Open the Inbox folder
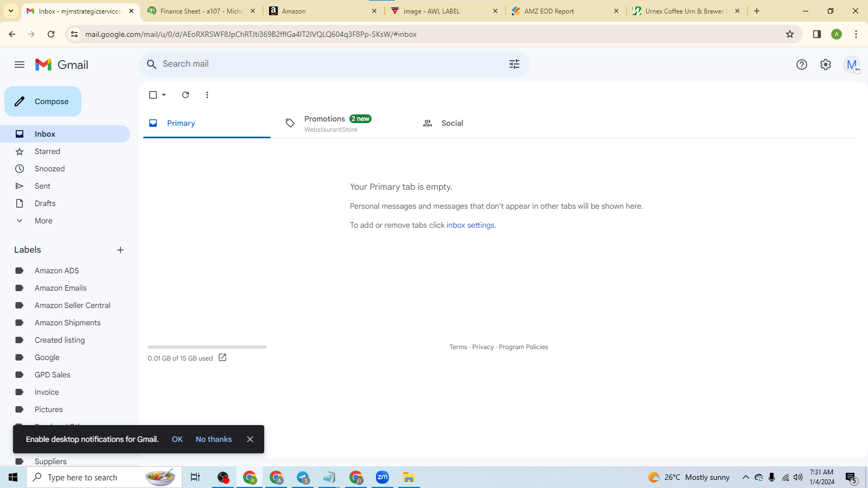 [x=65, y=134]
